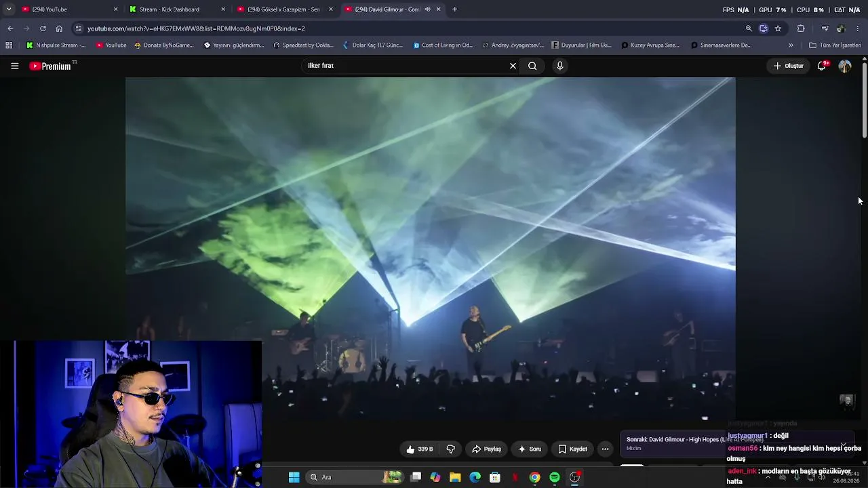868x488 pixels.
Task: Clear the 'ilker fırat' search text
Action: click(513, 66)
